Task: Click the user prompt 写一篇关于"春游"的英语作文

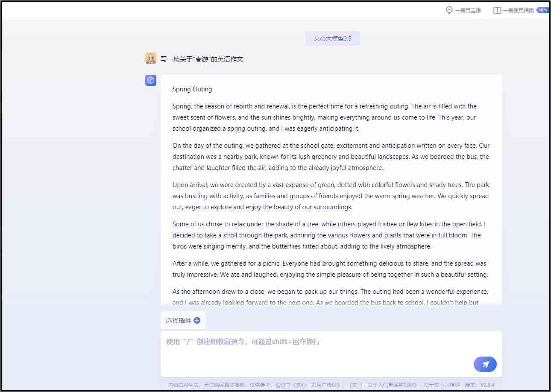Action: pyautogui.click(x=202, y=59)
